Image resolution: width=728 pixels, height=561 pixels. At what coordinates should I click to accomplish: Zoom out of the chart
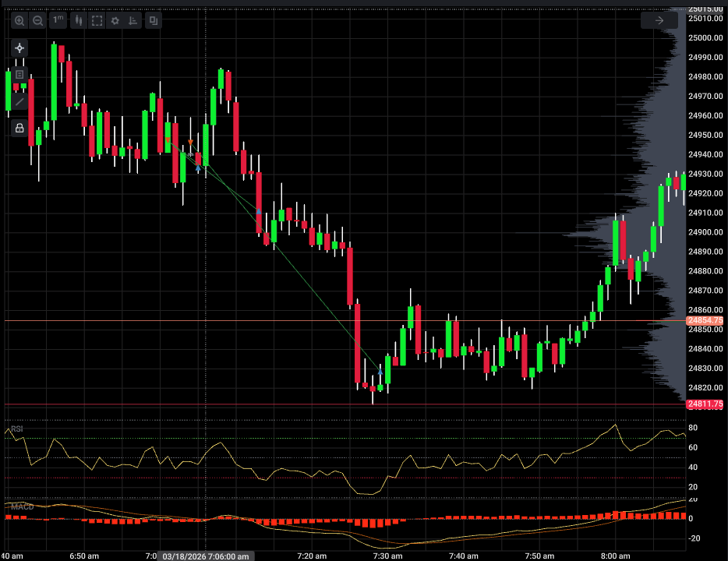38,20
